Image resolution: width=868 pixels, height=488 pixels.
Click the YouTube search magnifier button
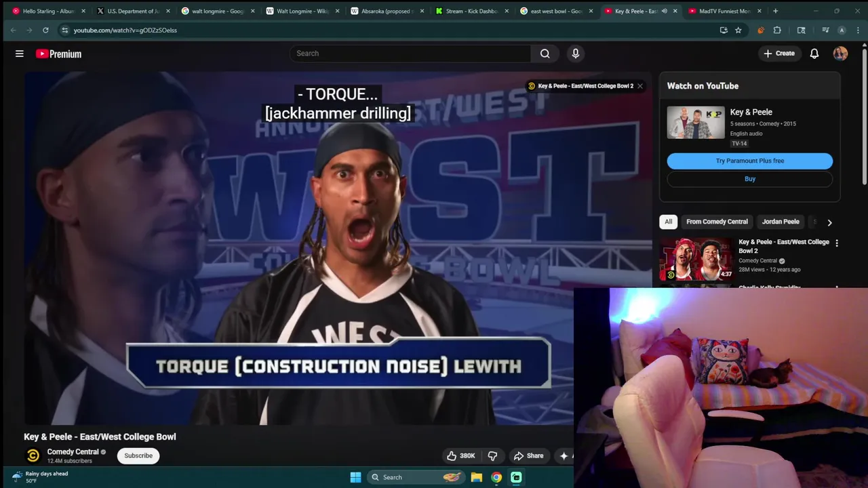click(545, 54)
